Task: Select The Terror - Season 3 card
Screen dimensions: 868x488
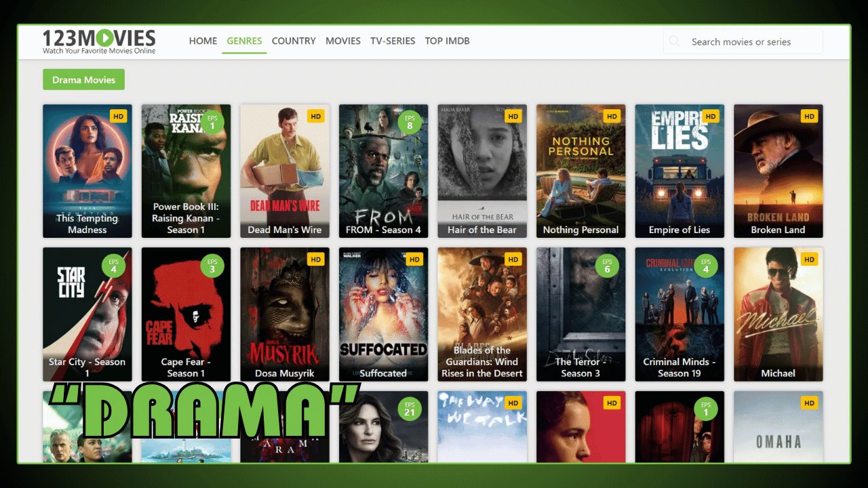Action: click(x=580, y=314)
